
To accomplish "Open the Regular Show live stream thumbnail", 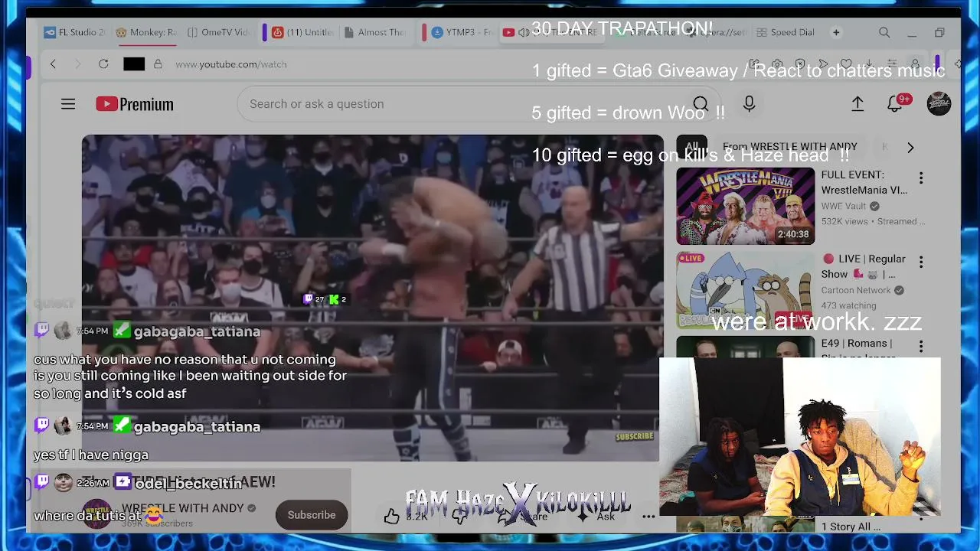I will pyautogui.click(x=745, y=291).
